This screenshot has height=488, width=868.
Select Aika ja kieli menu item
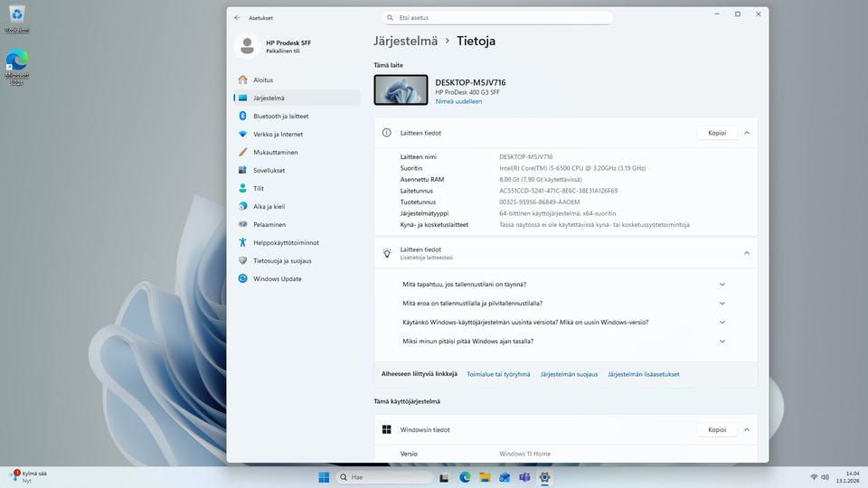click(x=269, y=206)
